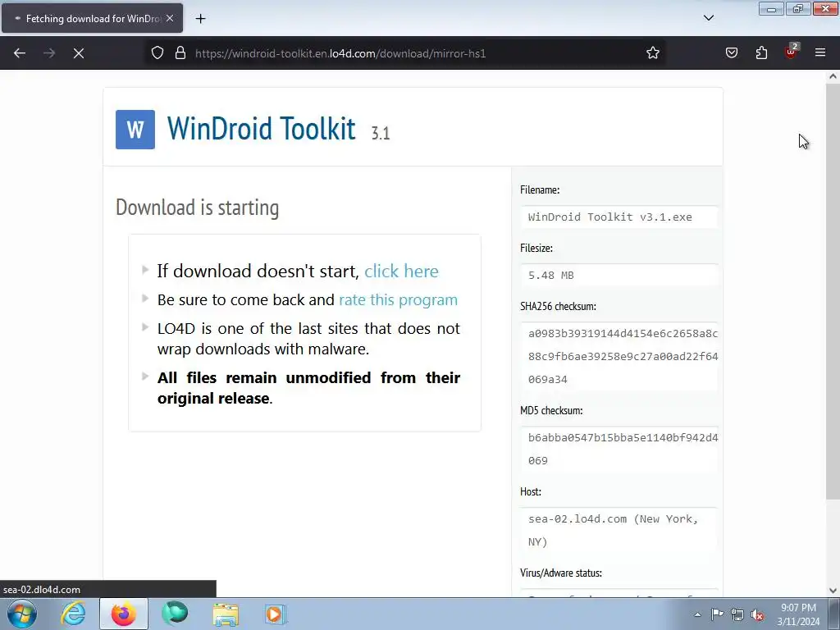The width and height of the screenshot is (840, 630).
Task: Show hidden system tray icons
Action: [x=697, y=614]
